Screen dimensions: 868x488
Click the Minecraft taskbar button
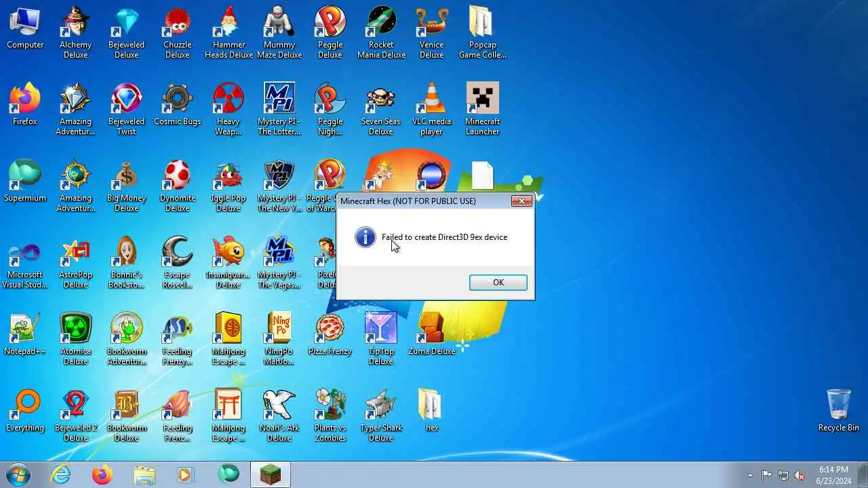[x=271, y=475]
